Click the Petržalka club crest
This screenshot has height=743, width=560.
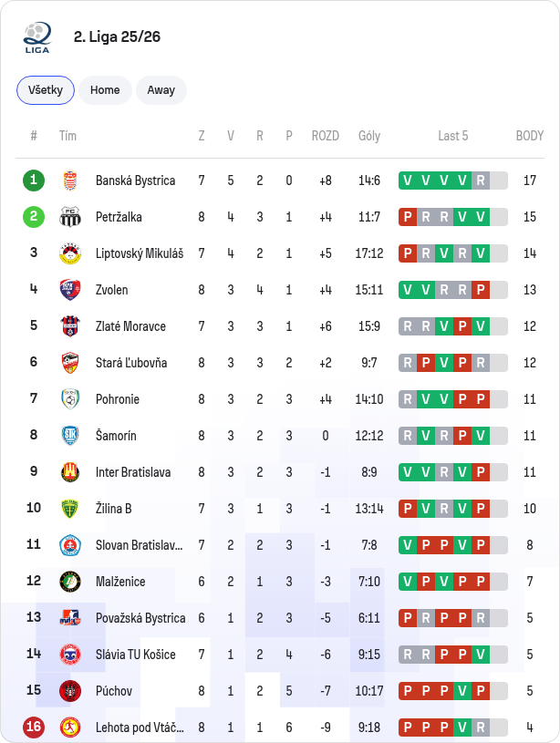coord(70,217)
